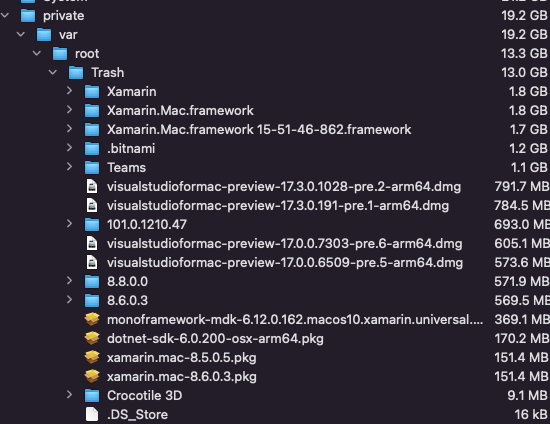Click the monoframework-mdk package icon
The width and height of the screenshot is (550, 424).
[x=92, y=319]
